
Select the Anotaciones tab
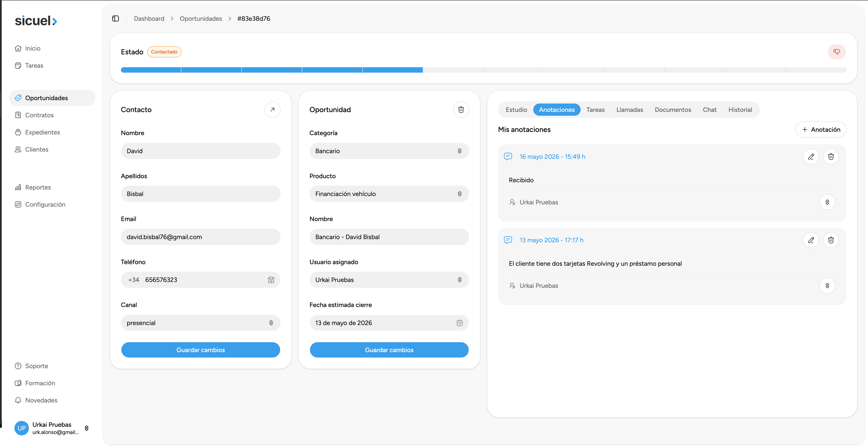[557, 110]
